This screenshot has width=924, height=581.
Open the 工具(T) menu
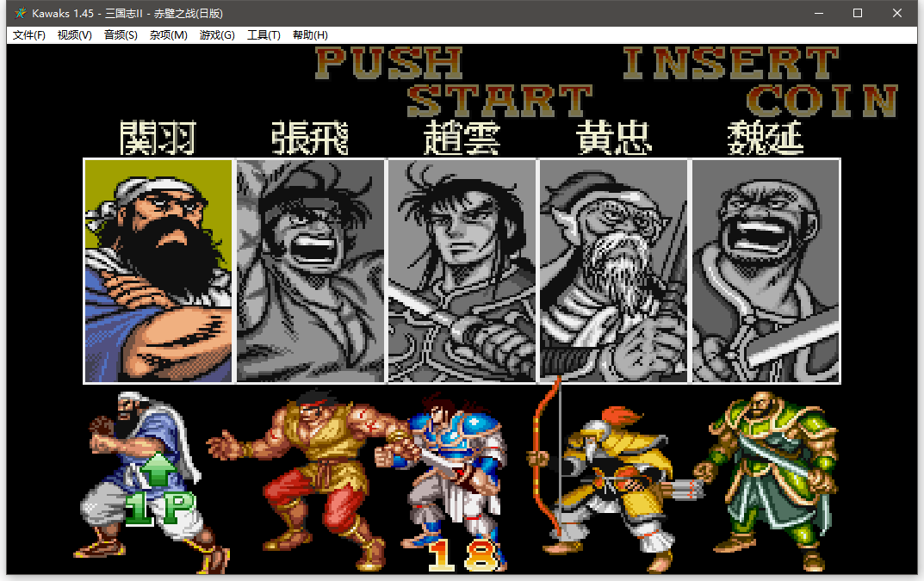tap(264, 35)
